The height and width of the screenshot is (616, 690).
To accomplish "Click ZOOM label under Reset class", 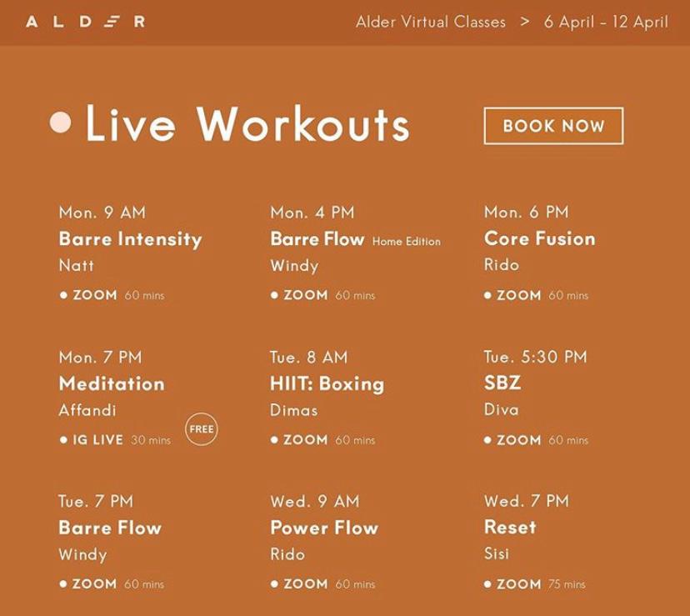I will point(519,584).
